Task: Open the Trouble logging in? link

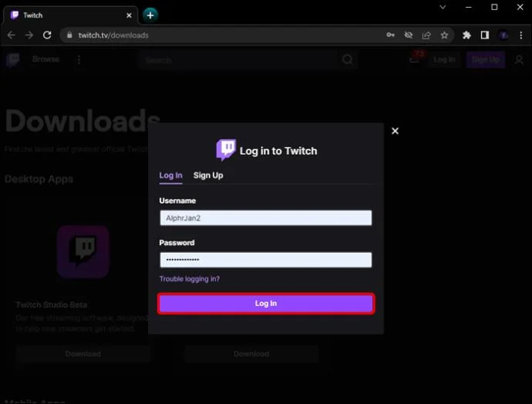Action: pyautogui.click(x=190, y=279)
